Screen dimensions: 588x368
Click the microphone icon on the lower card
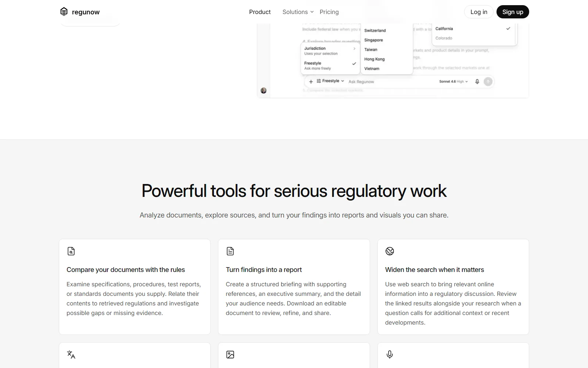pos(390,354)
